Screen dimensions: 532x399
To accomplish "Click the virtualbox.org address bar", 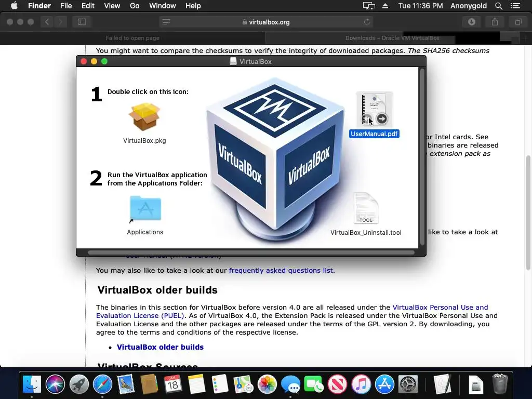I will pyautogui.click(x=266, y=22).
